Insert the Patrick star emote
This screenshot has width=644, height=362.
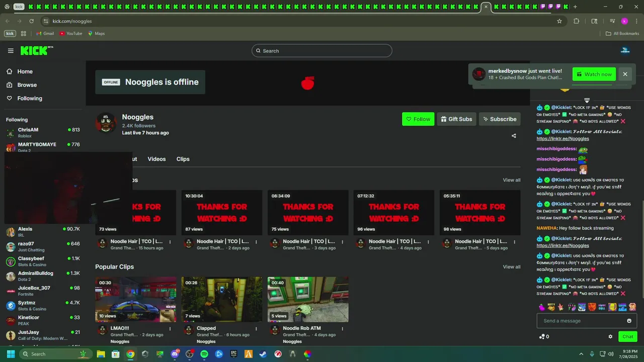[561, 307]
